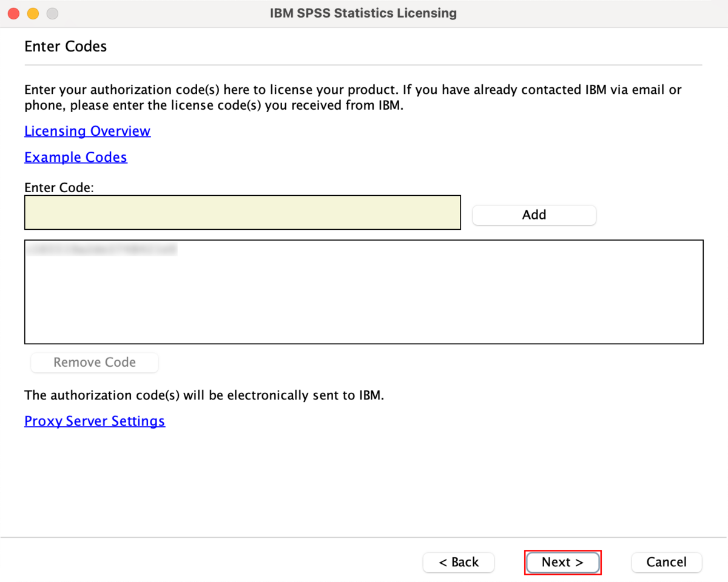Click the 'electronically sent to IBM' notice text
The image size is (728, 582).
[204, 395]
